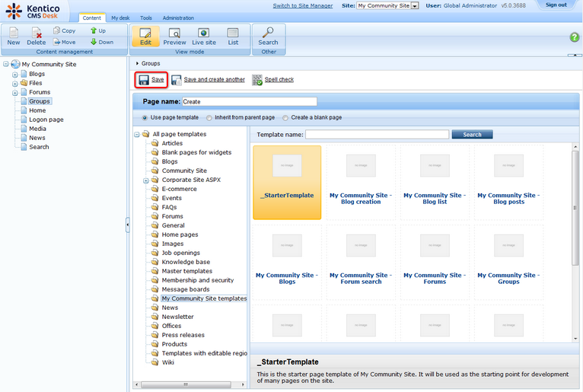Click the template tree horizontal scrollbar
583x392 pixels.
click(186, 384)
